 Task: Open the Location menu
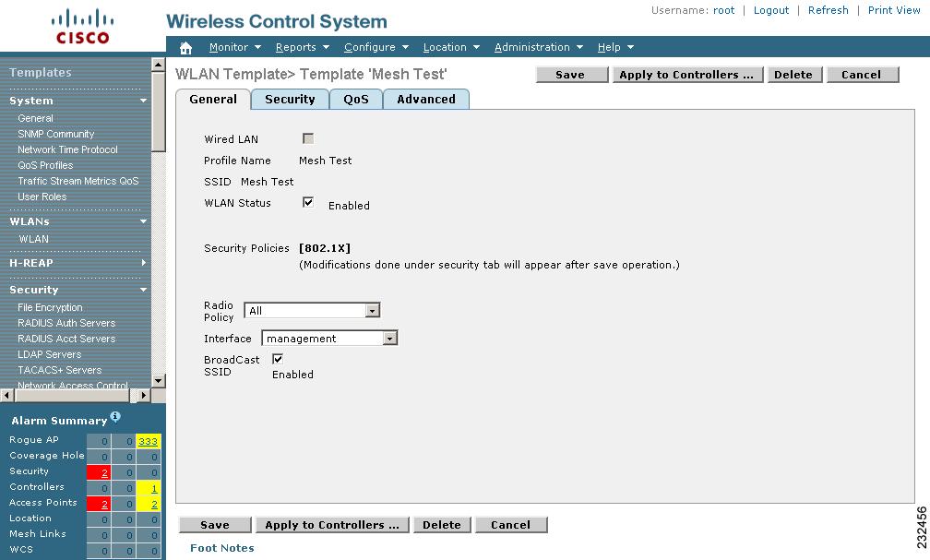pos(451,47)
